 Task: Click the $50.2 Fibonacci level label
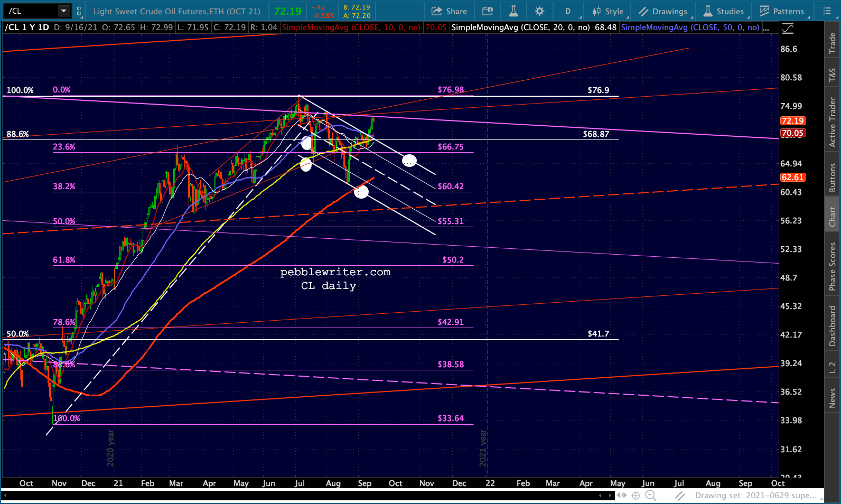tap(453, 260)
